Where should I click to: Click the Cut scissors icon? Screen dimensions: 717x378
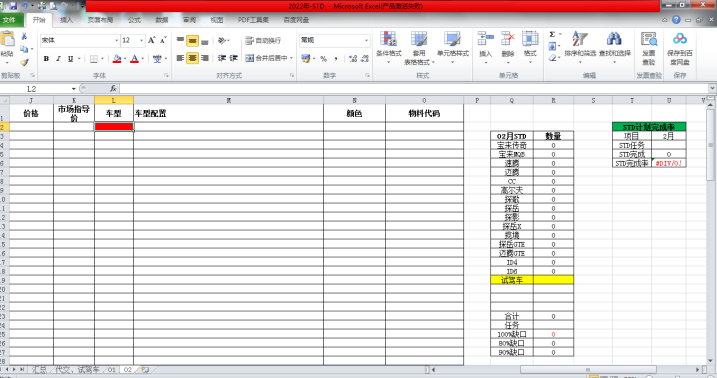tap(24, 36)
